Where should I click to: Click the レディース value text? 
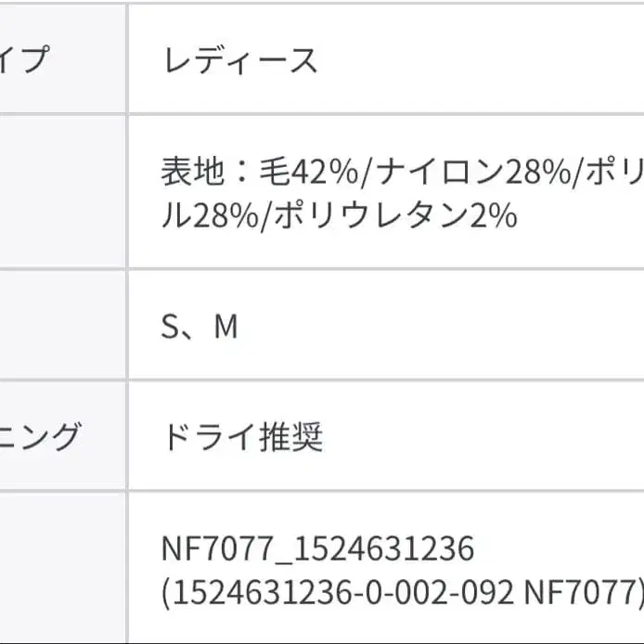click(x=240, y=61)
